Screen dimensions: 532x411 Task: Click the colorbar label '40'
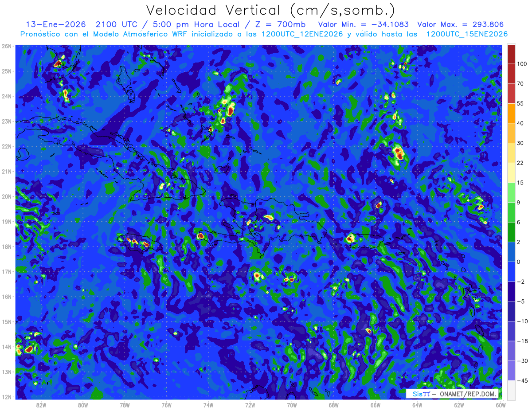[x=520, y=123]
